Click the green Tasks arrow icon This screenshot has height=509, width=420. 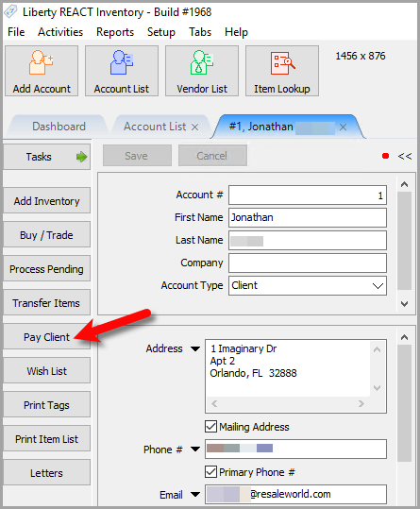(x=81, y=157)
